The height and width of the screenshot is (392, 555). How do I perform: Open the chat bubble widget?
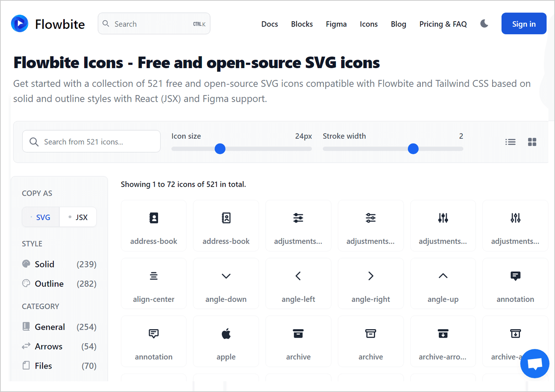point(535,364)
